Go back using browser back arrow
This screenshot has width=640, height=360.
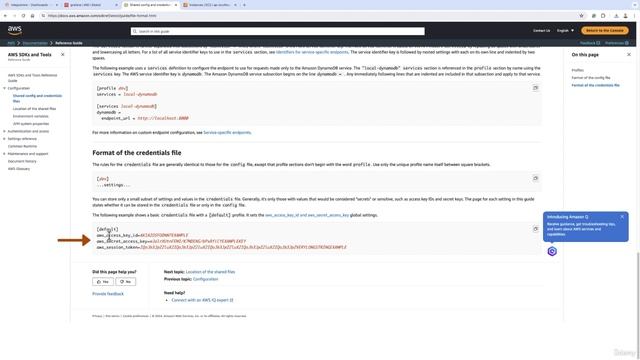point(5,16)
